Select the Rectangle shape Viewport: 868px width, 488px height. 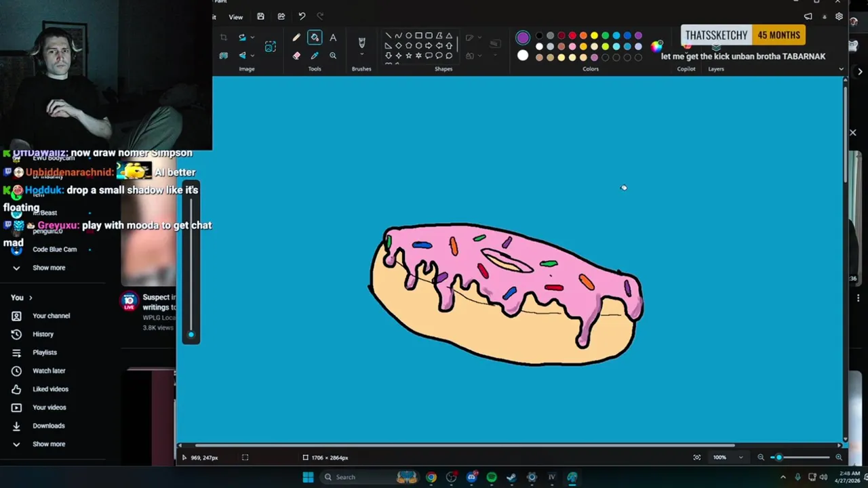click(x=418, y=35)
